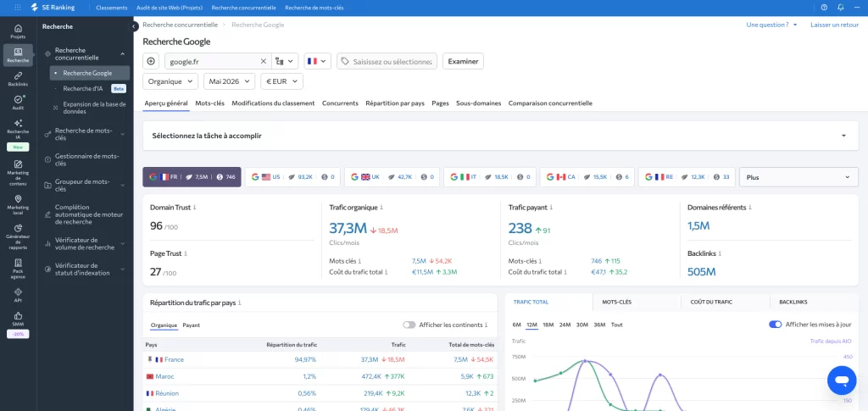
Task: Select the Google CA database chip
Action: click(587, 177)
